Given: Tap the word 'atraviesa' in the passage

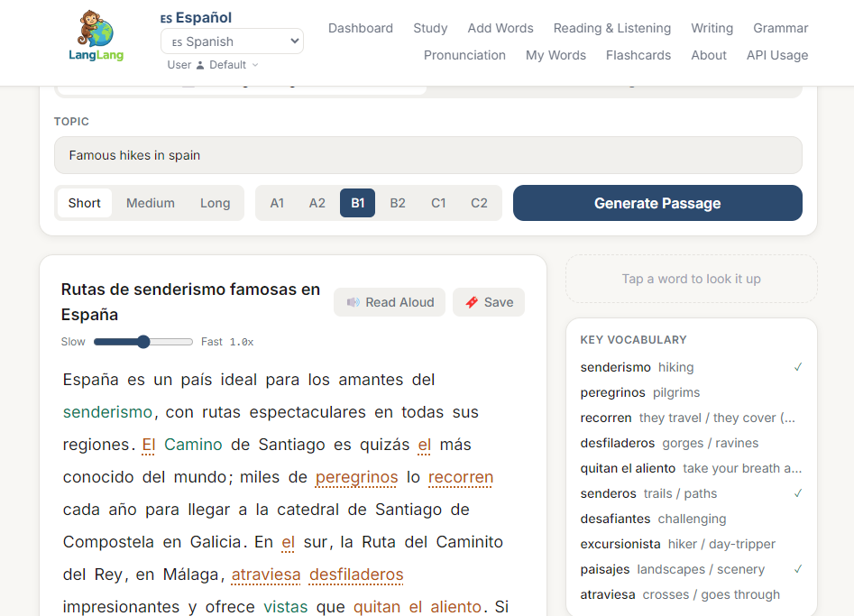Looking at the screenshot, I should point(266,575).
